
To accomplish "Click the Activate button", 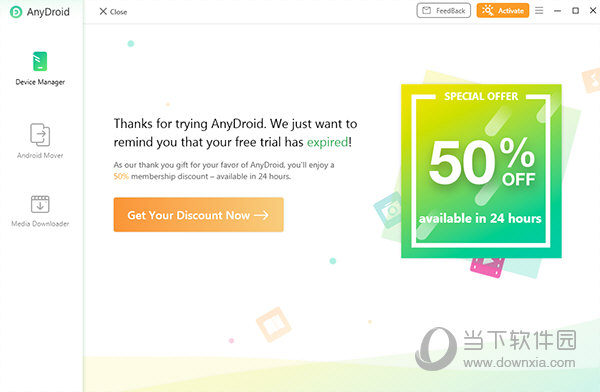I will point(503,11).
